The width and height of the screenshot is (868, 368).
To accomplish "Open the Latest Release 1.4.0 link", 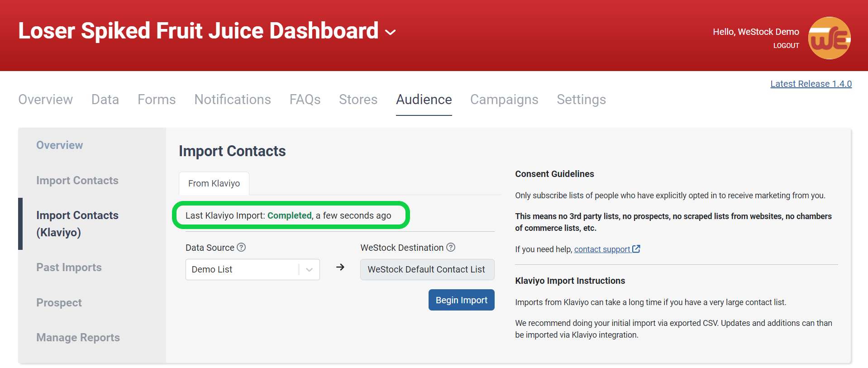I will coord(811,84).
